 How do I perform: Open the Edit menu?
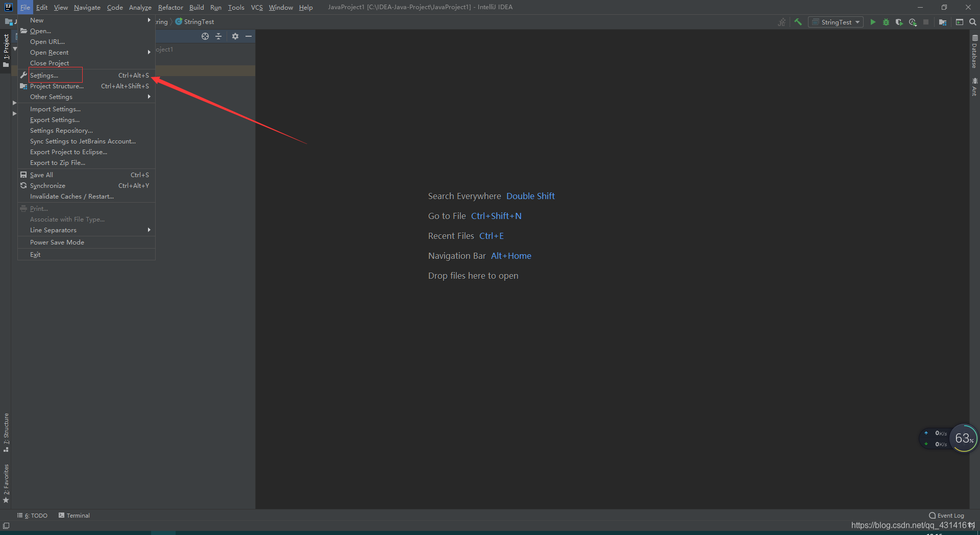[42, 7]
